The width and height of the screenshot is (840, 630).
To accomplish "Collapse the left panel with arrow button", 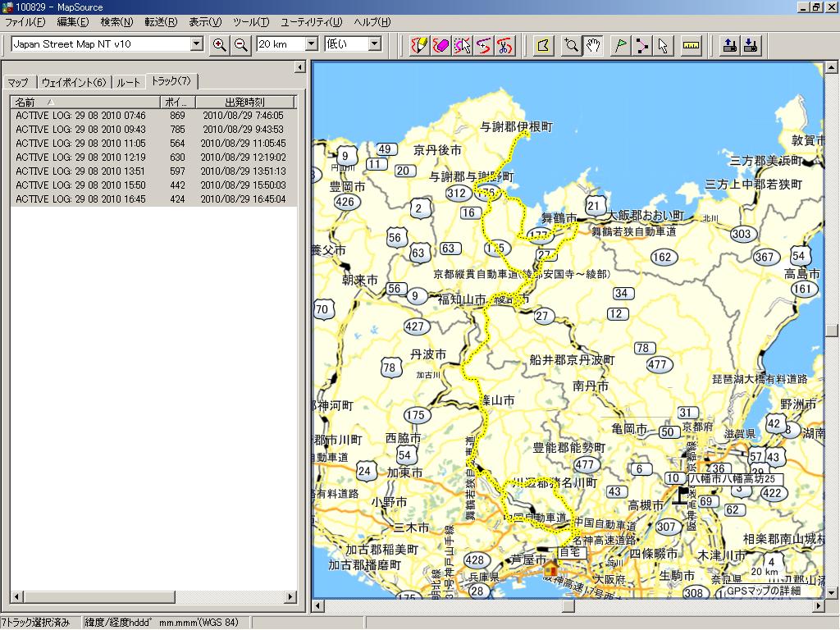I will click(x=299, y=67).
